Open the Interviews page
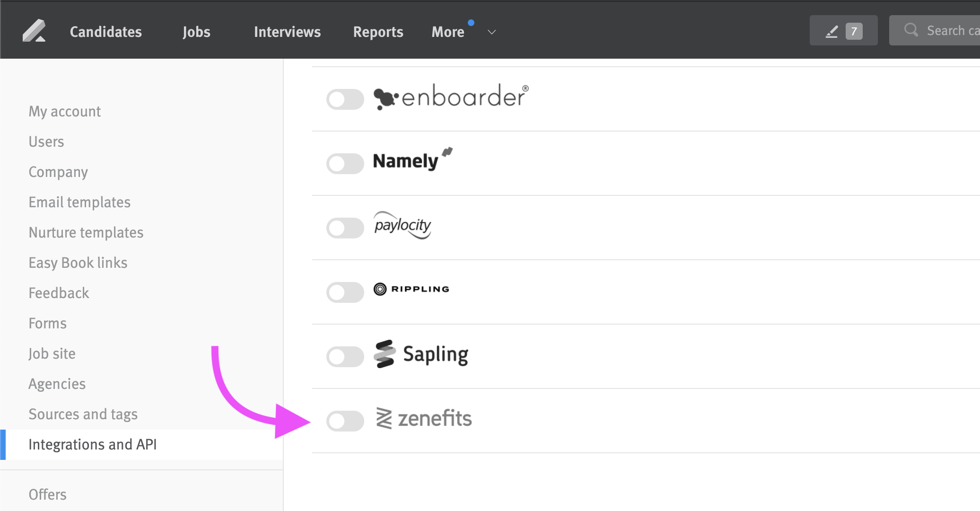The height and width of the screenshot is (511, 980). (x=287, y=32)
